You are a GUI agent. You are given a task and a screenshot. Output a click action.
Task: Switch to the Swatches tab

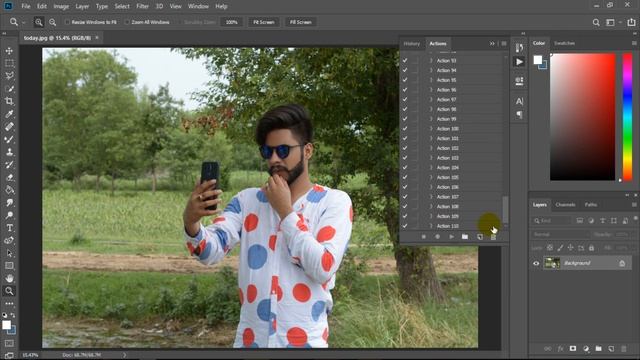[x=564, y=43]
